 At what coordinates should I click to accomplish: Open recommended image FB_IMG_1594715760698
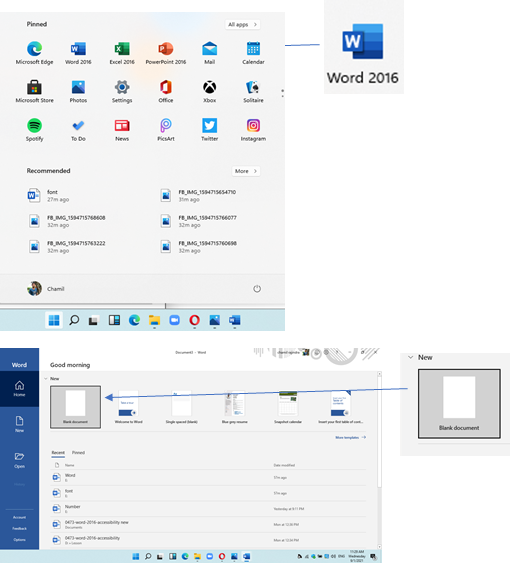pyautogui.click(x=198, y=247)
